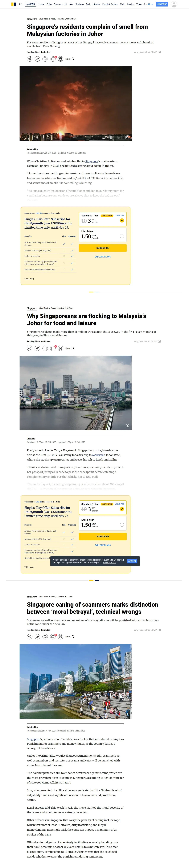Viewport: 189px width, 868px height.
Task: Open the Economy nav item
Action: point(58,4)
